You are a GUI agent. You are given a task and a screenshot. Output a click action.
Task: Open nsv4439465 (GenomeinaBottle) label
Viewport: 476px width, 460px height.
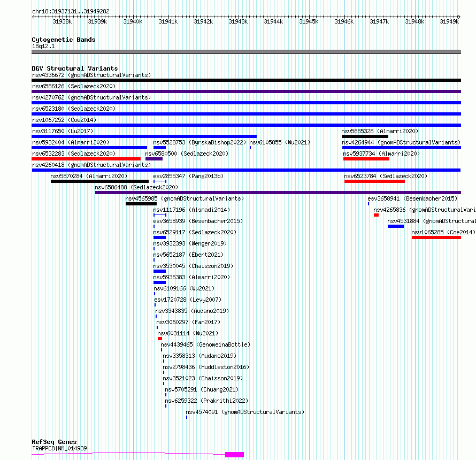point(205,344)
